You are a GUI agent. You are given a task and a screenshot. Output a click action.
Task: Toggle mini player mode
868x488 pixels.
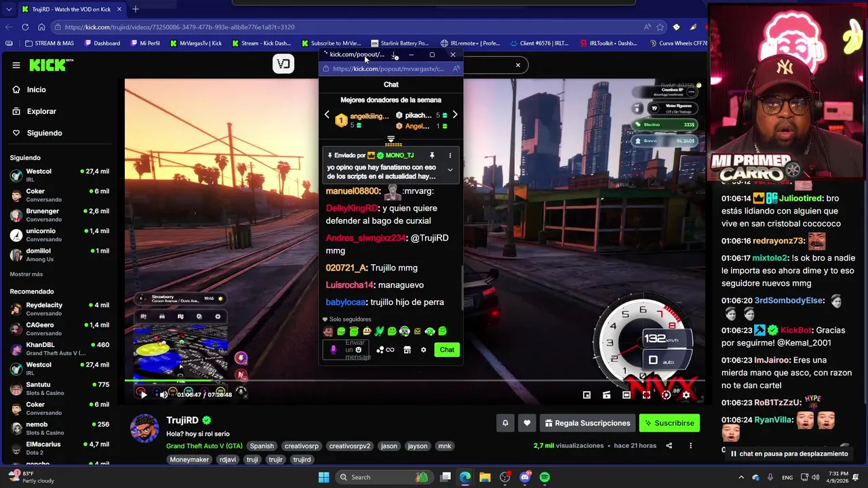coord(587,394)
